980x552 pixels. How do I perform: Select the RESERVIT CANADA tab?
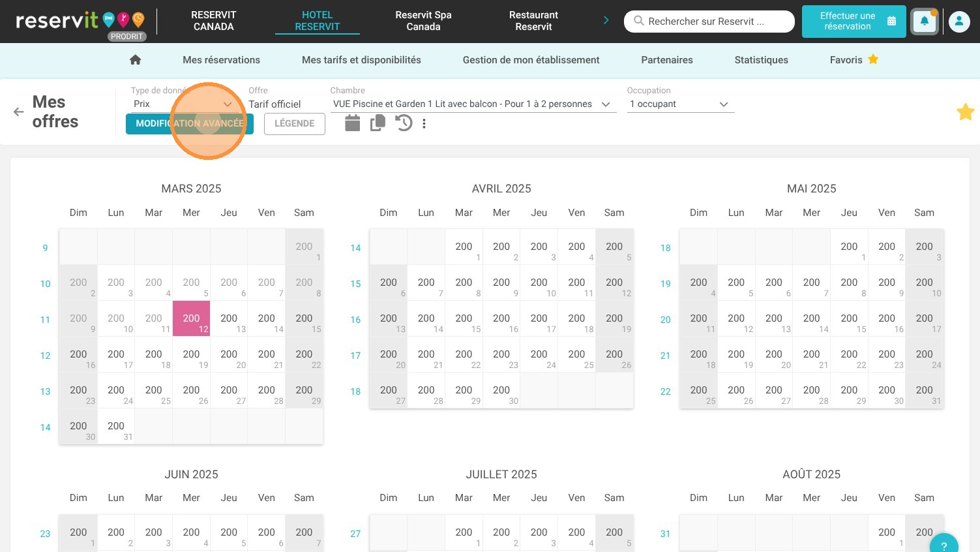pyautogui.click(x=213, y=21)
